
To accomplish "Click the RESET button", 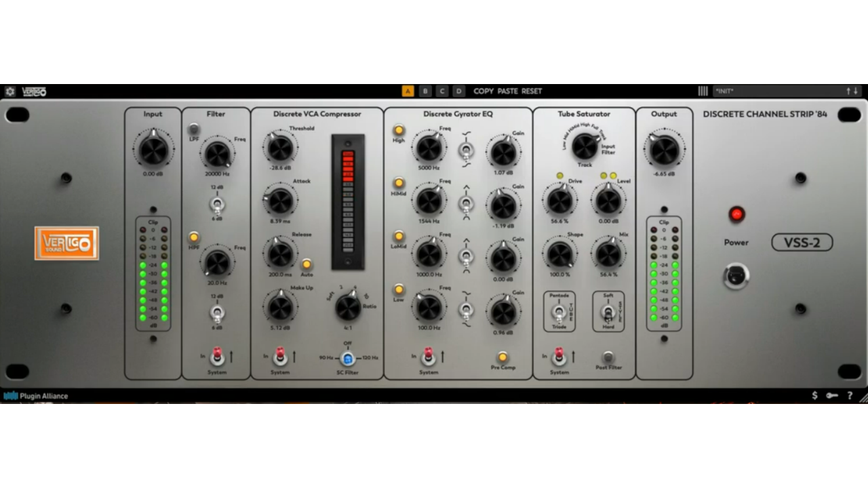I will (532, 91).
